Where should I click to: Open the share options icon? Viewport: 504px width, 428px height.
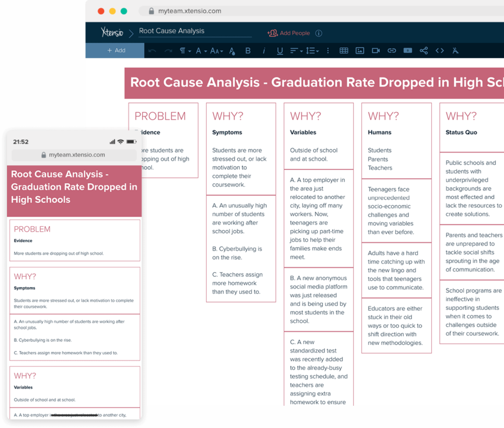point(424,51)
